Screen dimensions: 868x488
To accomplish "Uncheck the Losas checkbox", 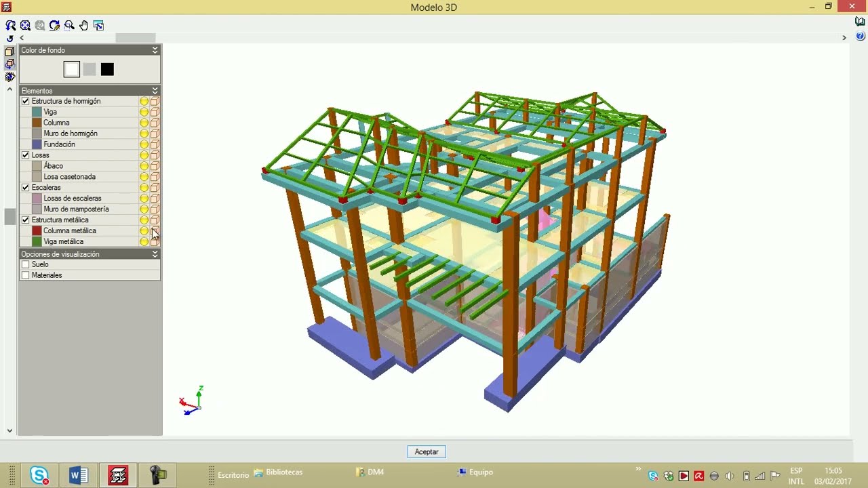I will tap(26, 155).
